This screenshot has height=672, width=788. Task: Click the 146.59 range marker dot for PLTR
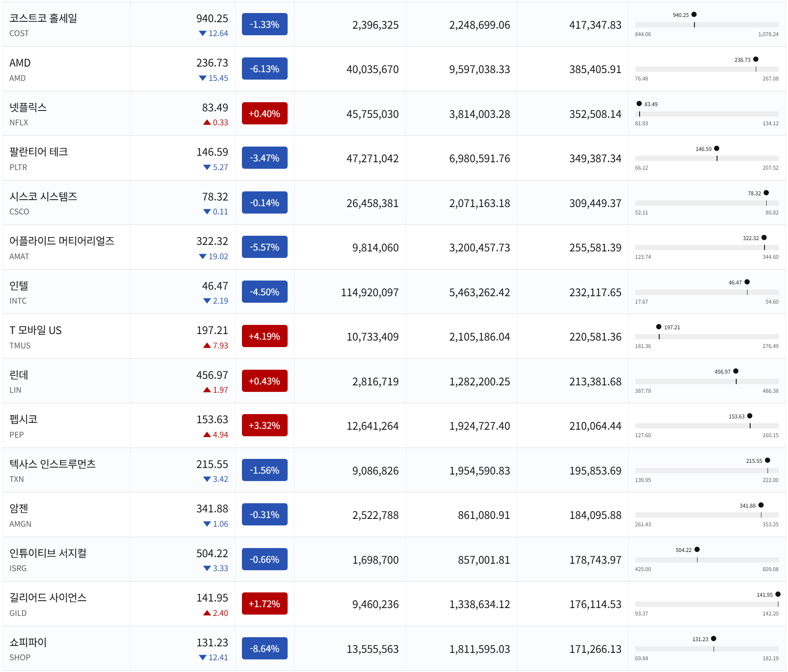click(x=717, y=148)
